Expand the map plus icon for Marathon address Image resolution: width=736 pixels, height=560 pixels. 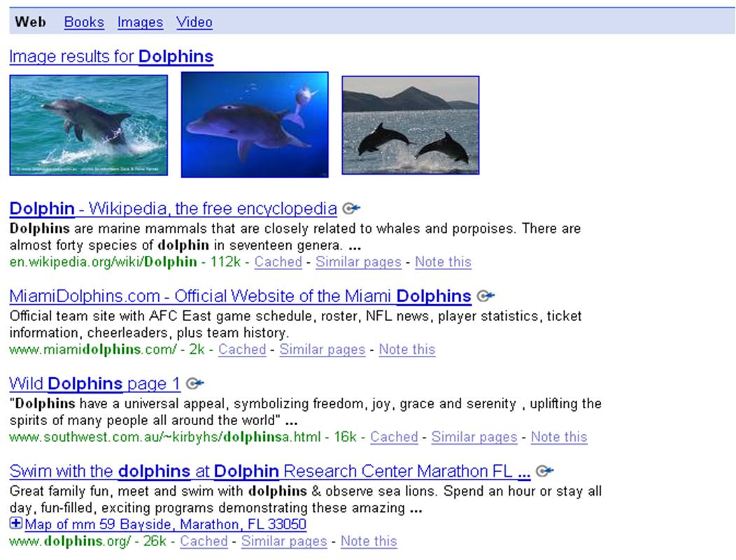(x=15, y=523)
